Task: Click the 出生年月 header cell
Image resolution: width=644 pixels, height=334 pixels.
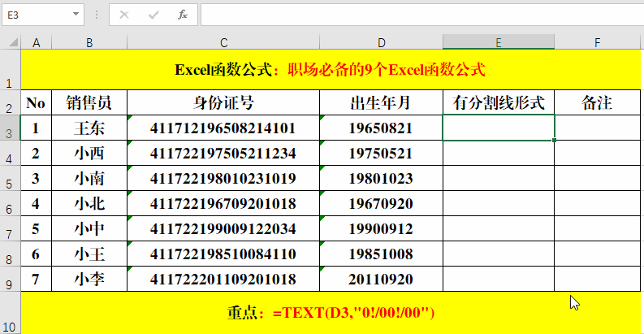Action: pos(381,102)
